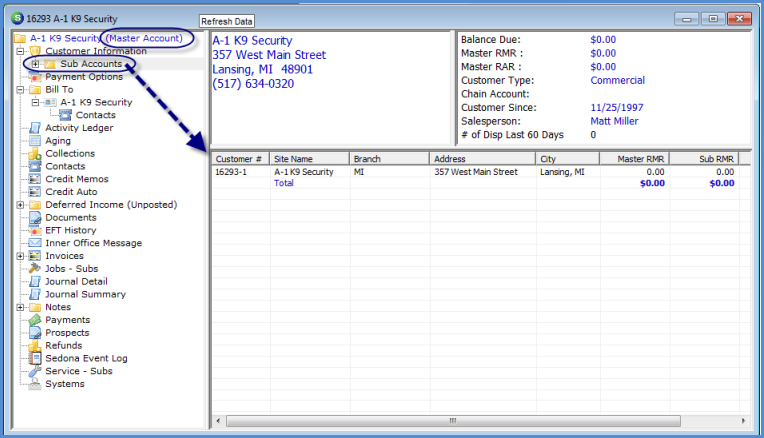Sort by Customer # column header

(240, 159)
